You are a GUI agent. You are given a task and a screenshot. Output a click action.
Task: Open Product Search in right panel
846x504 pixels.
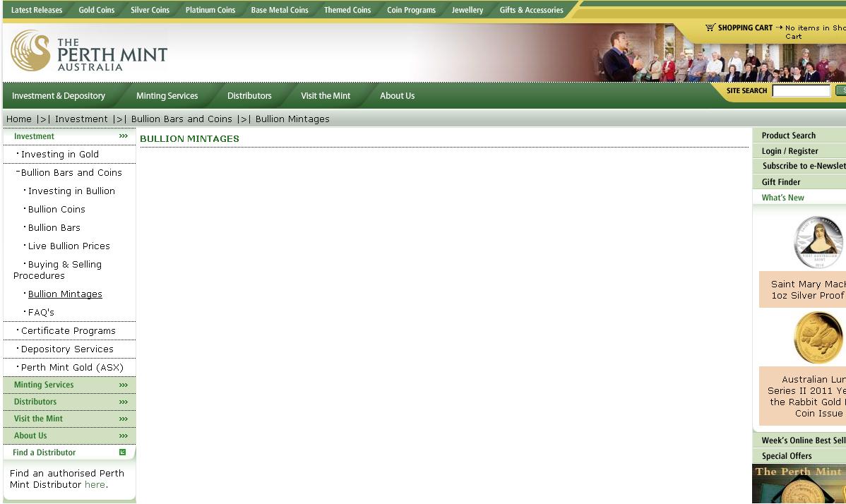coord(789,136)
